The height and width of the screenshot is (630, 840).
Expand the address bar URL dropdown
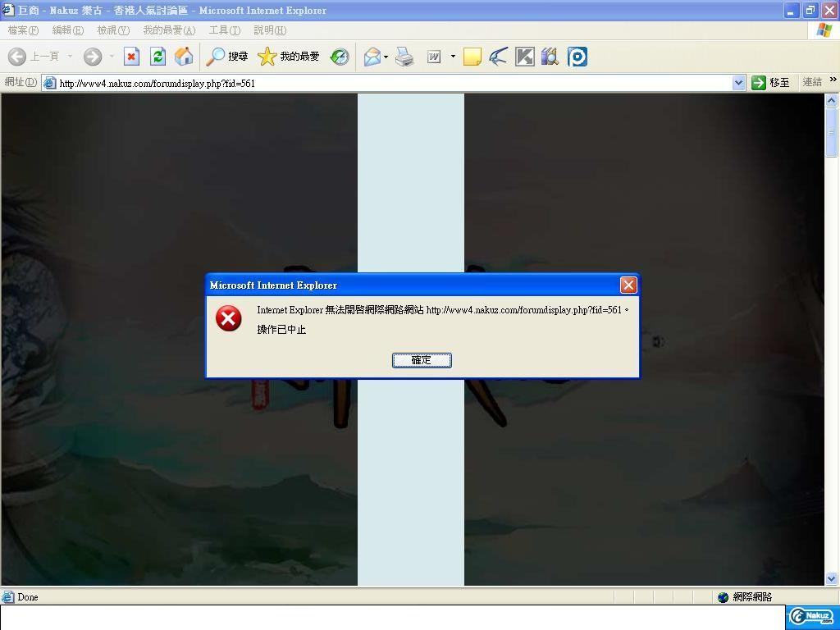coord(737,83)
